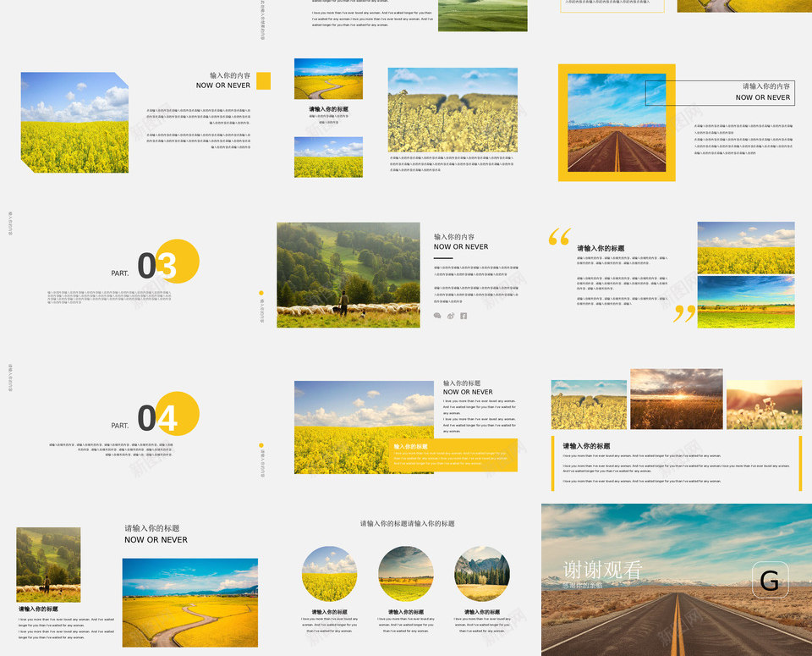Select the small shepherd photo in the bottom slide

pos(49,565)
